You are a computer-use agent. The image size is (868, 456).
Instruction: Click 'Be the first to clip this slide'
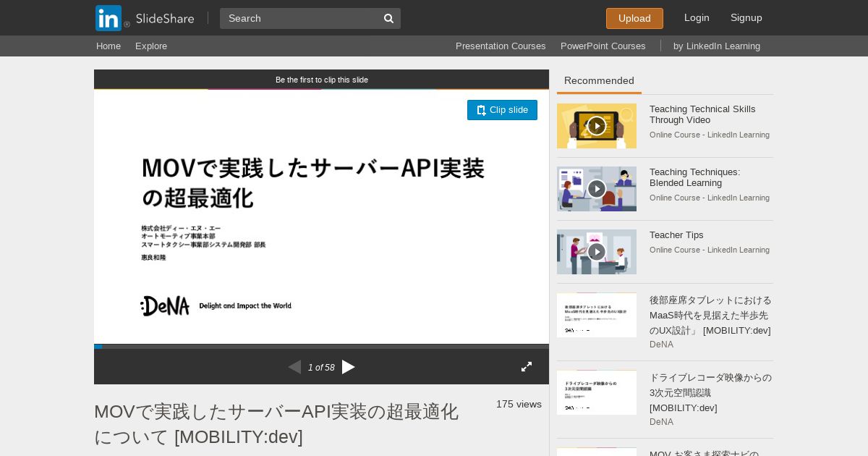click(x=322, y=80)
